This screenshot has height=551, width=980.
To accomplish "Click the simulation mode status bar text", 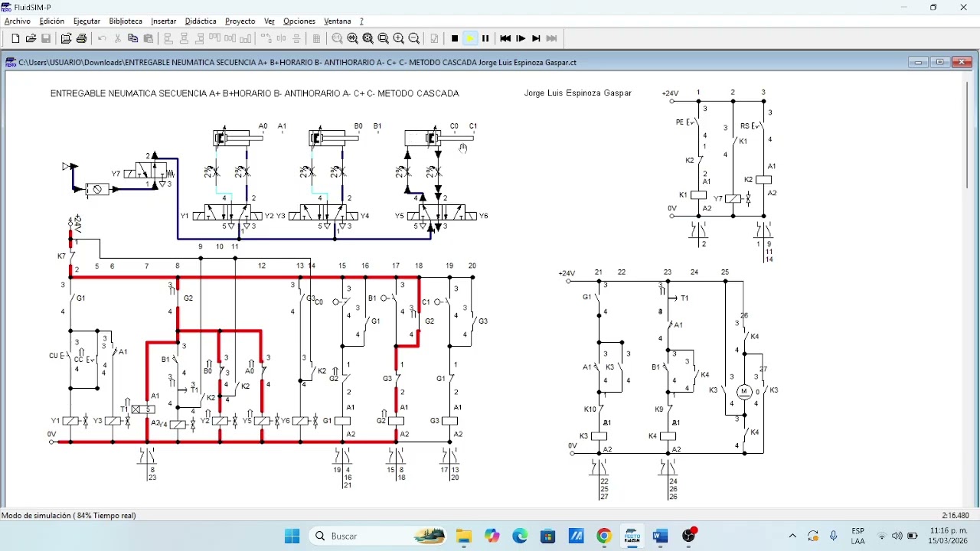I will click(69, 516).
